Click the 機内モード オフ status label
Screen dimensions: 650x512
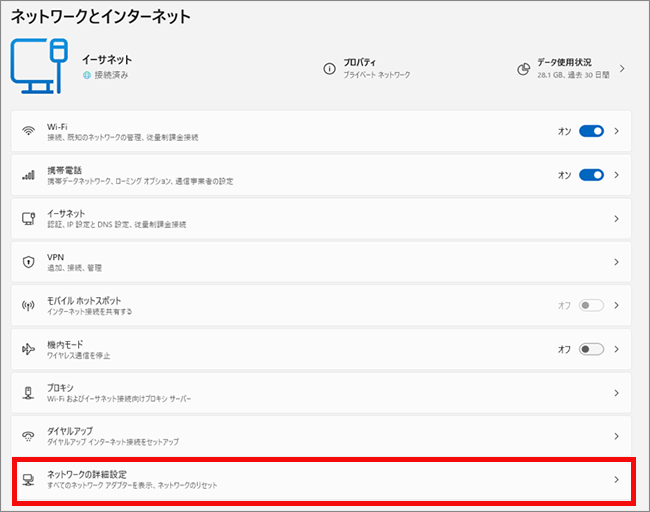[565, 349]
